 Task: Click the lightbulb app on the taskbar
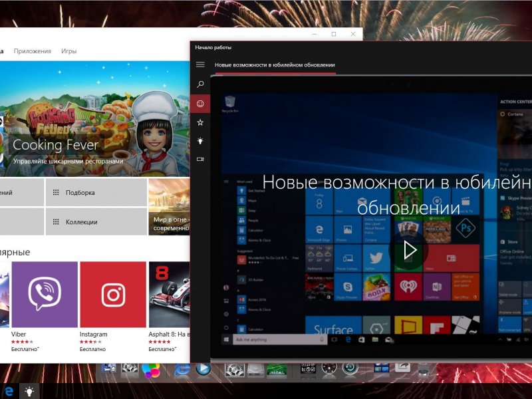29,392
